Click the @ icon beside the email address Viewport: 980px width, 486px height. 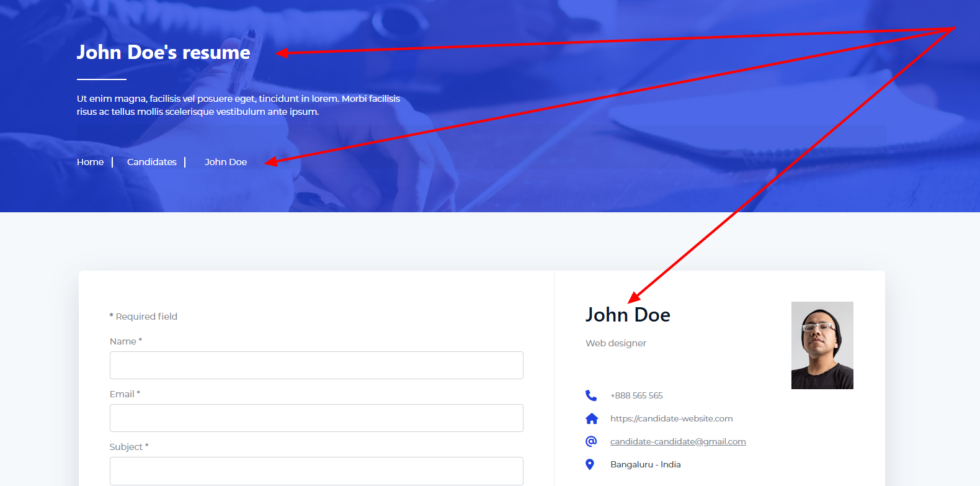(x=591, y=441)
